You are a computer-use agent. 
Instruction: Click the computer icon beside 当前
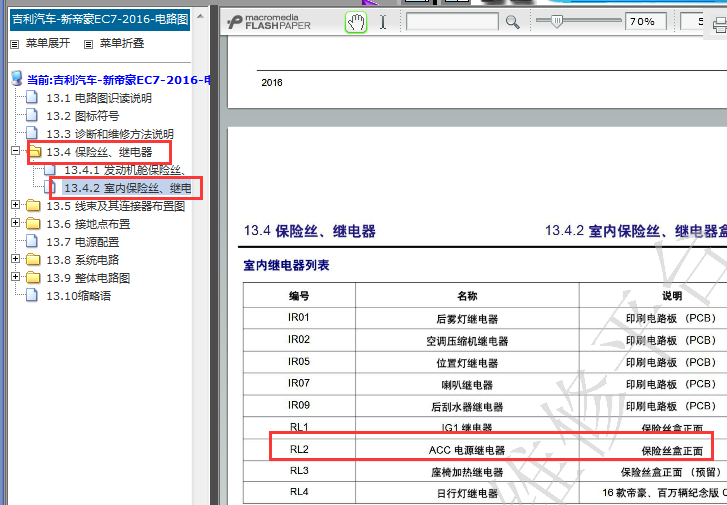17,79
